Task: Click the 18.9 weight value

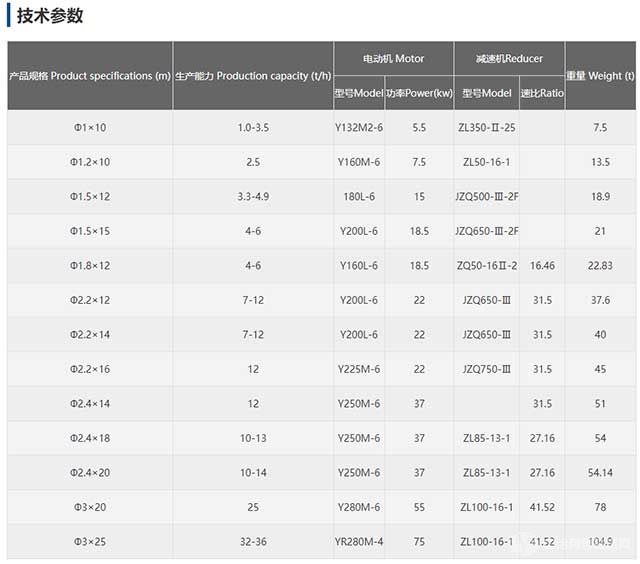Action: [x=600, y=196]
